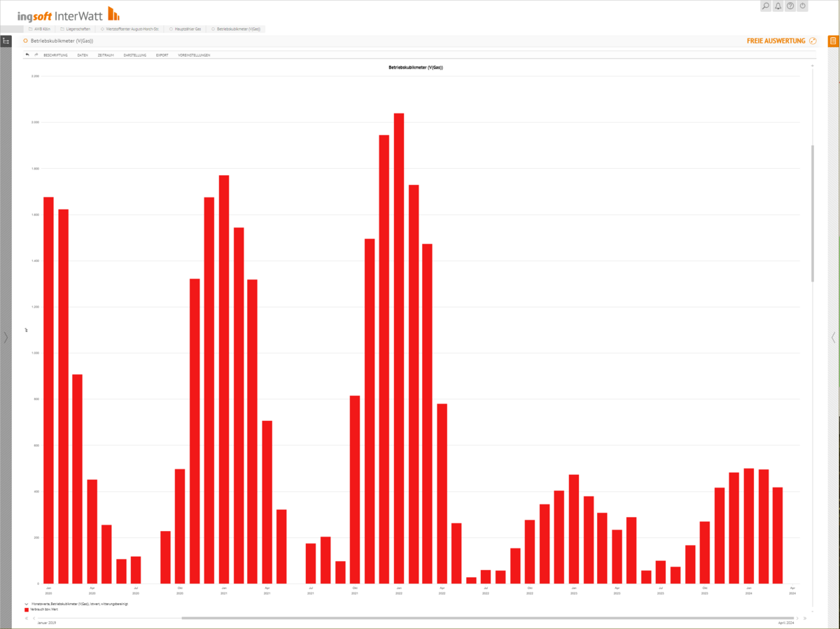Open the orange notes panel icon

tap(833, 41)
